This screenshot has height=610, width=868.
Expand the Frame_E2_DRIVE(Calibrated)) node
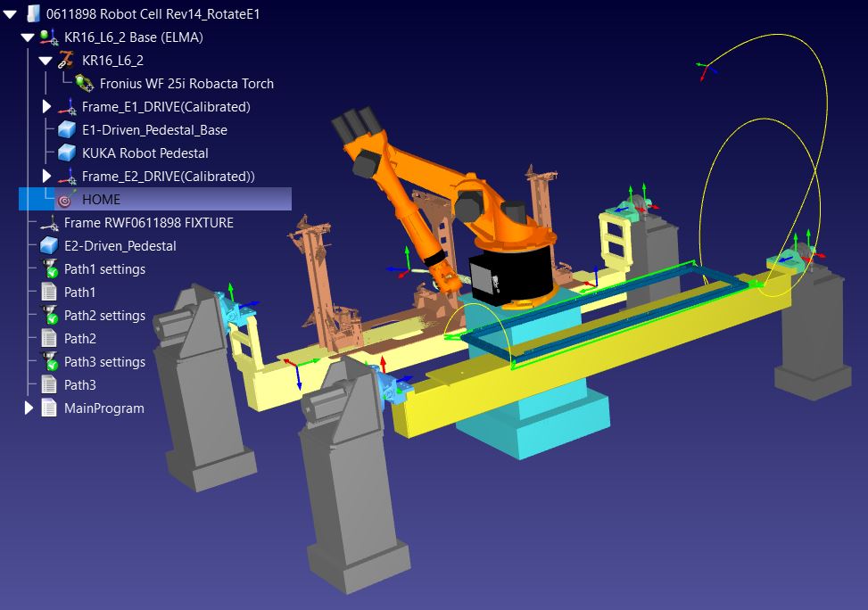(47, 177)
